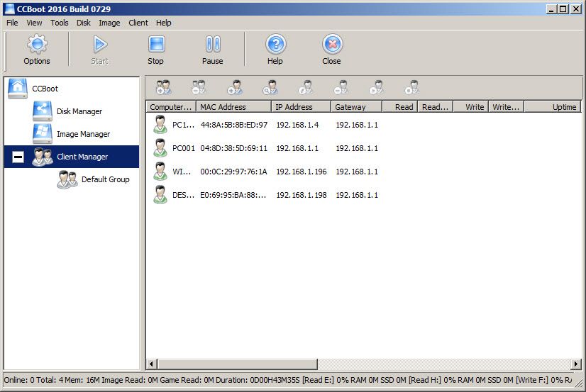Click the horizontal scrollbar thumb
The width and height of the screenshot is (586, 392).
point(238,364)
